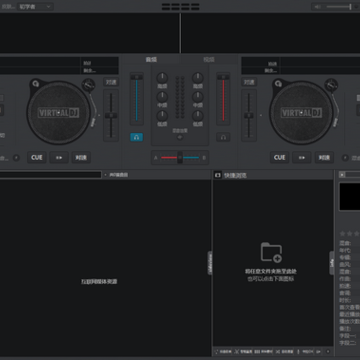Viewport: 360px width, 360px height.
Task: Toggle left deck headphone cue button
Action: click(x=136, y=137)
